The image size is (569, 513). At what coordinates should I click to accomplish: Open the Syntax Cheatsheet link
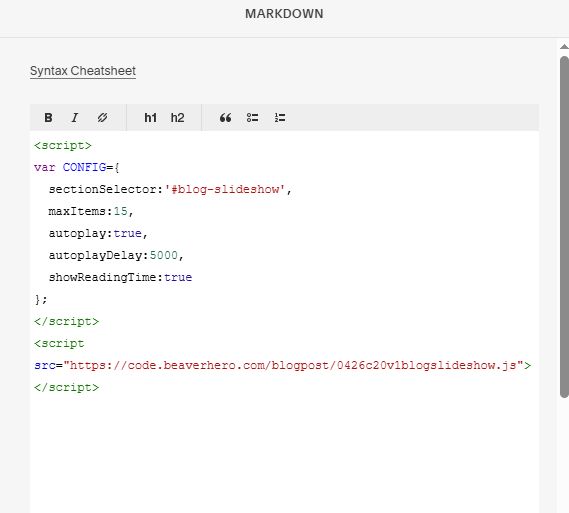83,71
